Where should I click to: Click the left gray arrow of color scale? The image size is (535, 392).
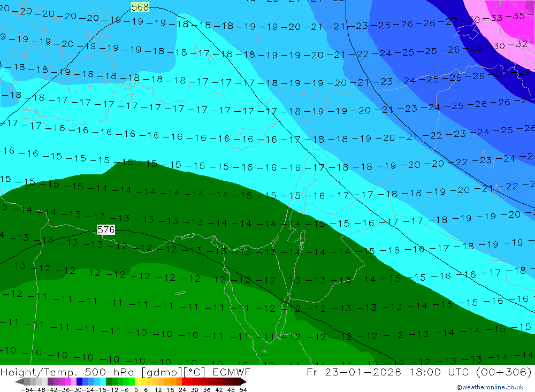point(19,381)
